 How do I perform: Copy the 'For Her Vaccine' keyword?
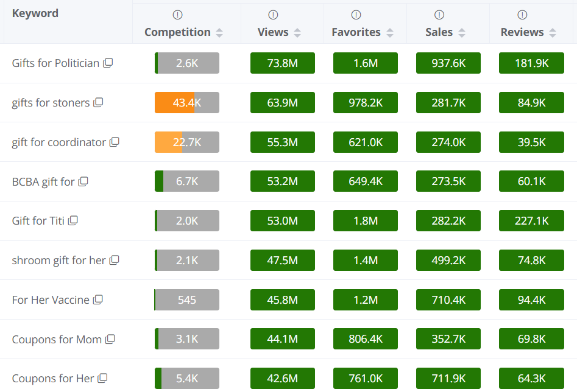[x=98, y=299]
